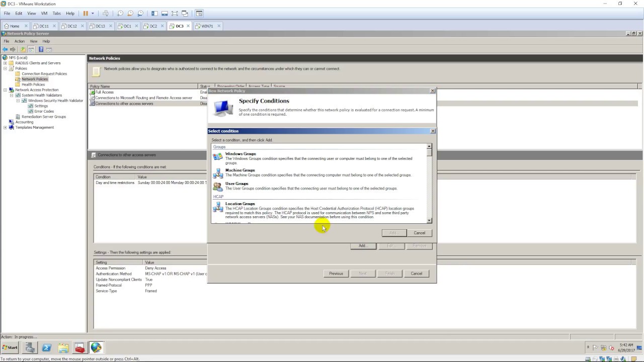Toggle VMware library sidebar view icon
This screenshot has width=644, height=362.
coord(154,13)
